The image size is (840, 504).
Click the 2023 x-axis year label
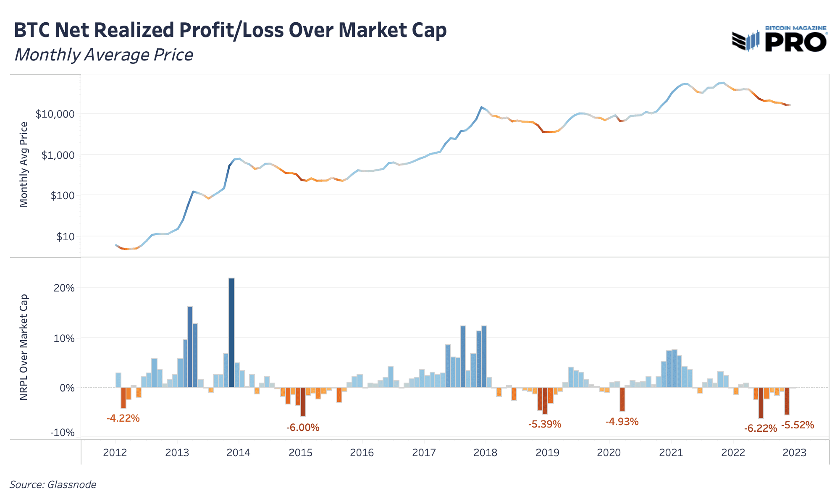(x=795, y=453)
